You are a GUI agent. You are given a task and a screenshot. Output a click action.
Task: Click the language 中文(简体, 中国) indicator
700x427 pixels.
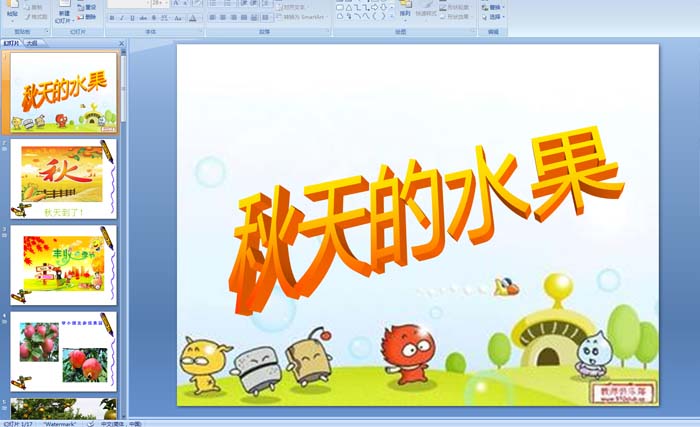[121, 423]
